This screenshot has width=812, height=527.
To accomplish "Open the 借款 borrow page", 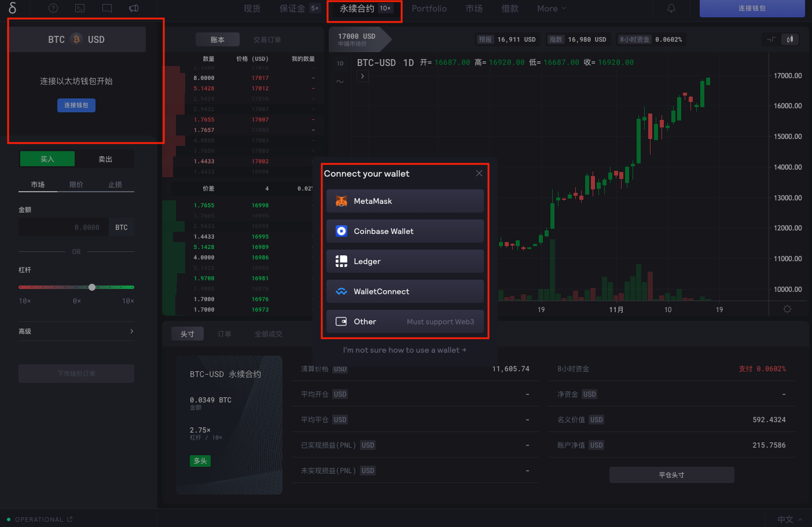I will (510, 9).
